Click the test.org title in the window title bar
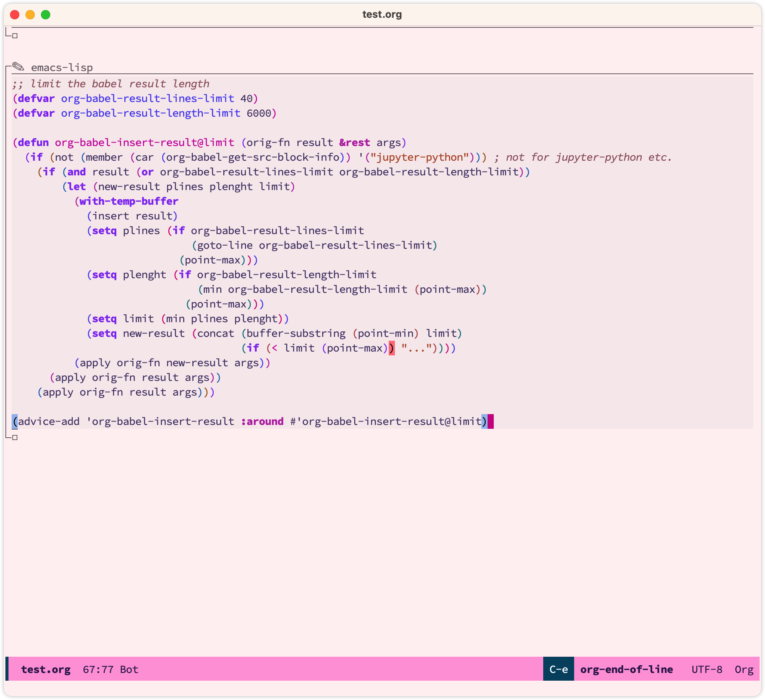 pyautogui.click(x=382, y=14)
